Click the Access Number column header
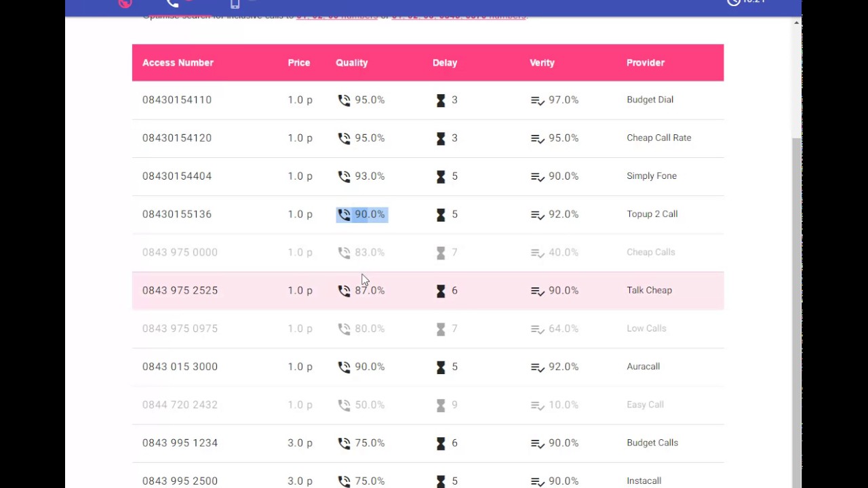The height and width of the screenshot is (488, 868). pos(178,62)
